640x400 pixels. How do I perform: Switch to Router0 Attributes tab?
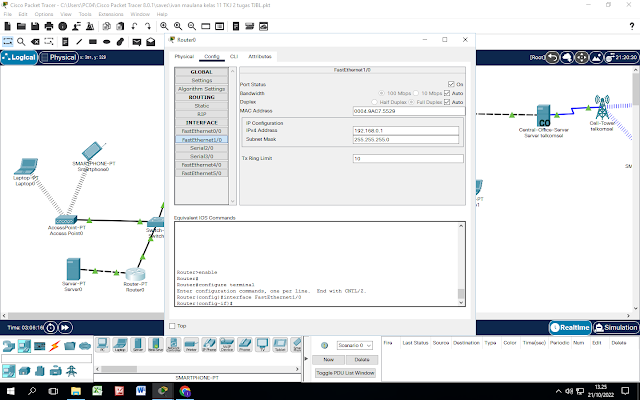(x=260, y=56)
